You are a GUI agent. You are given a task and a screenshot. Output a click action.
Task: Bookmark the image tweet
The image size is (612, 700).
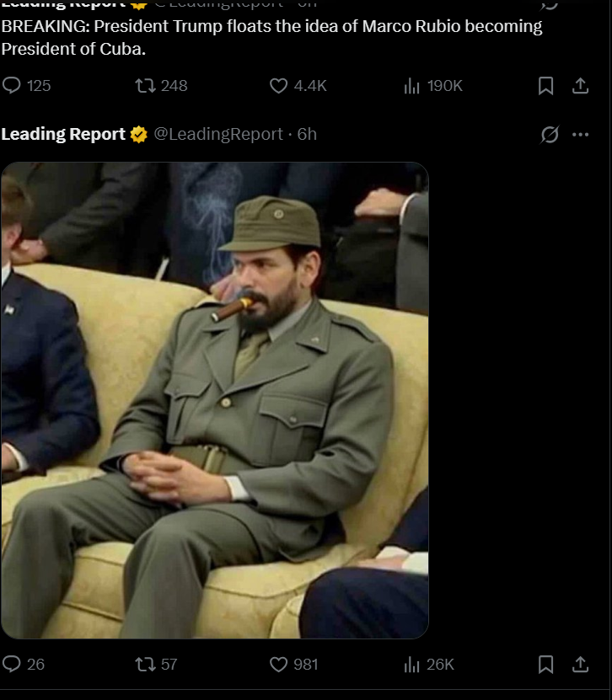546,664
